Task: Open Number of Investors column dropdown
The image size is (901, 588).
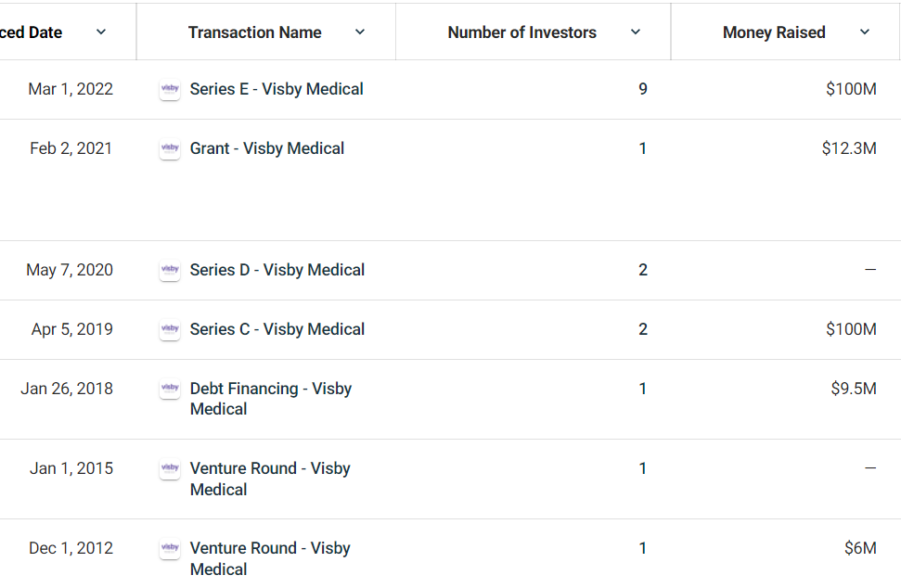Action: click(x=636, y=32)
